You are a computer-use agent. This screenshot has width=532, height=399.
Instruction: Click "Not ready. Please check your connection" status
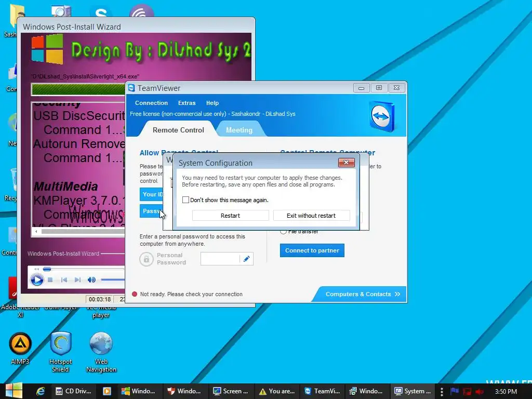tap(191, 294)
